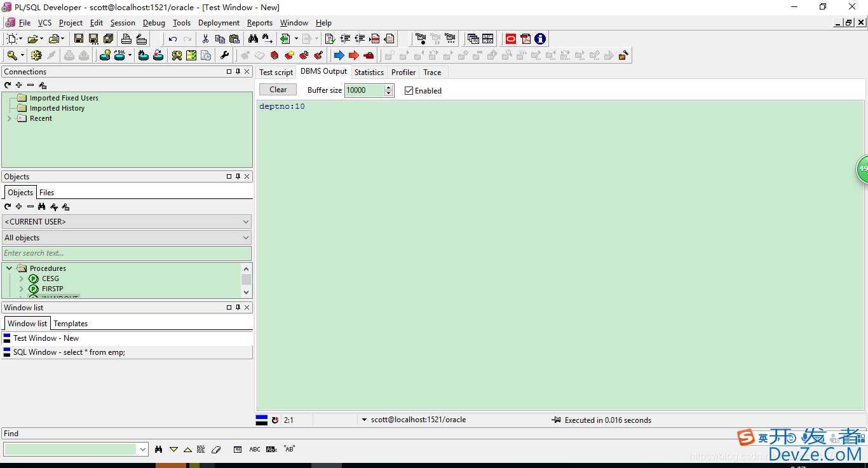Refresh the Connections panel

[8, 85]
